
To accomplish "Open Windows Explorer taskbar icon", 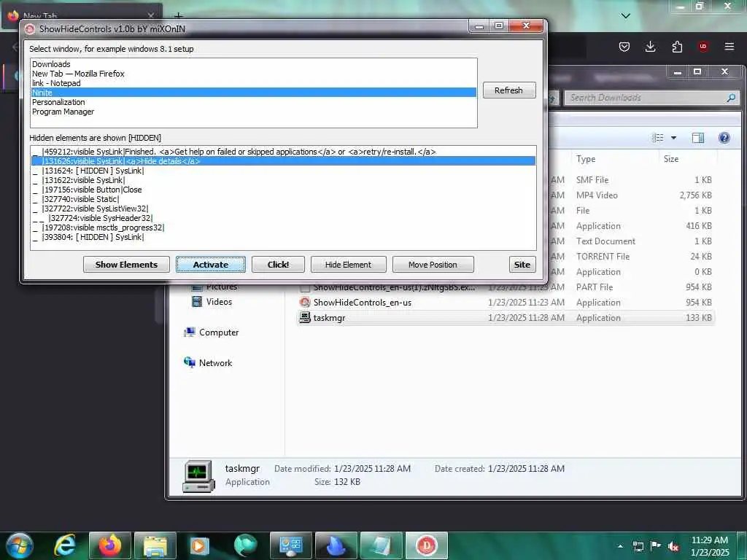I will point(155,545).
